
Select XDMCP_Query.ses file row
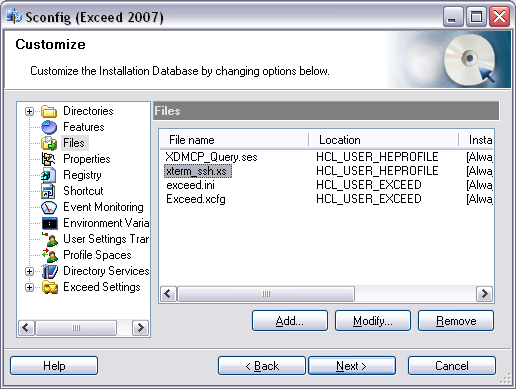point(211,157)
